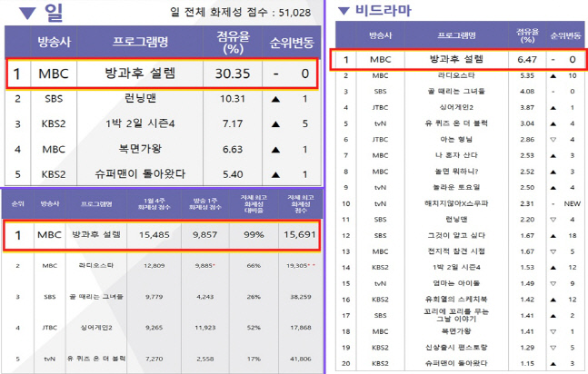Click the 순위 header in the weekly score table
Image resolution: width=588 pixels, height=374 pixels.
click(17, 204)
